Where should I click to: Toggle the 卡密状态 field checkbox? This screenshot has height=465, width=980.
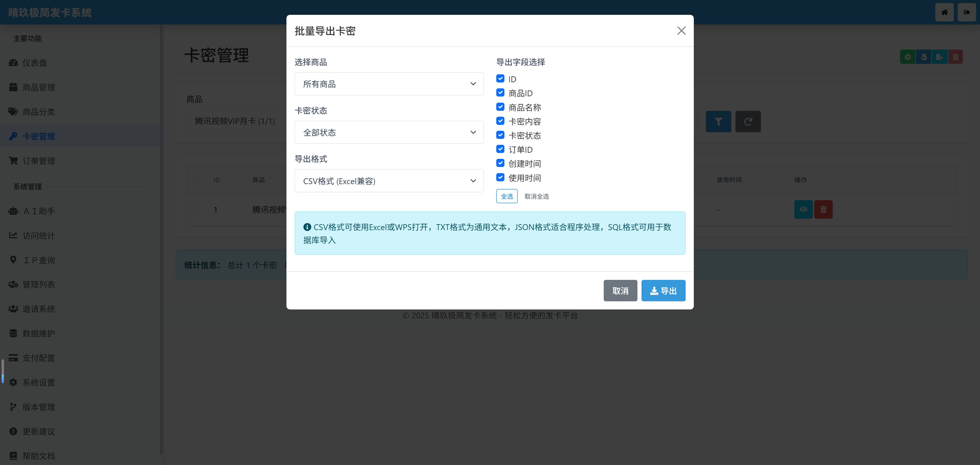click(x=500, y=135)
